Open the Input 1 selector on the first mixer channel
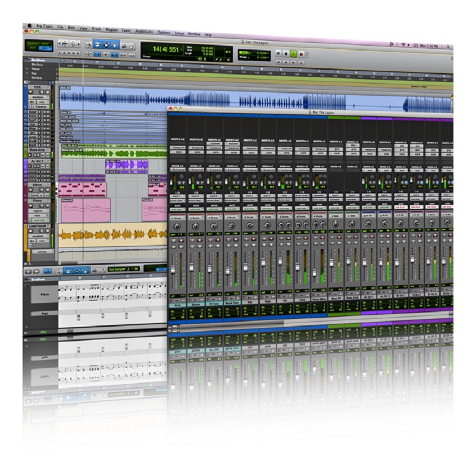The height and width of the screenshot is (476, 476). coord(178,195)
